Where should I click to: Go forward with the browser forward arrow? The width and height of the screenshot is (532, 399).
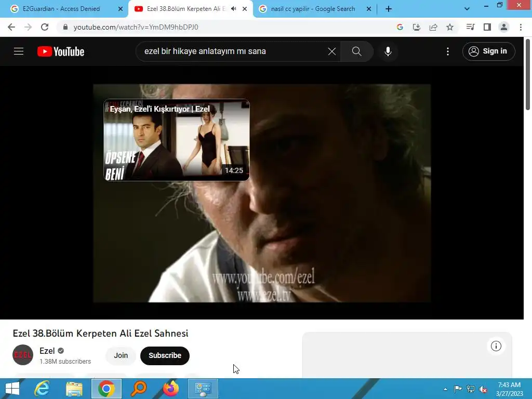coord(28,27)
